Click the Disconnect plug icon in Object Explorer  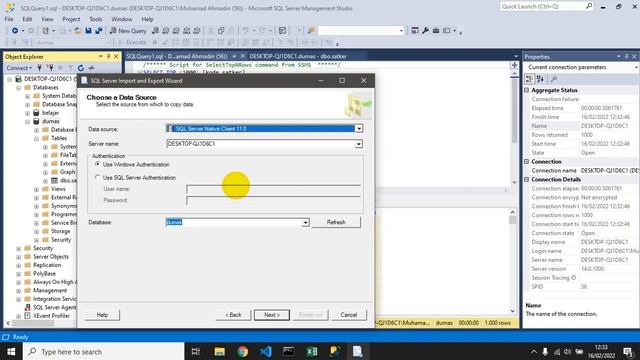50,68
